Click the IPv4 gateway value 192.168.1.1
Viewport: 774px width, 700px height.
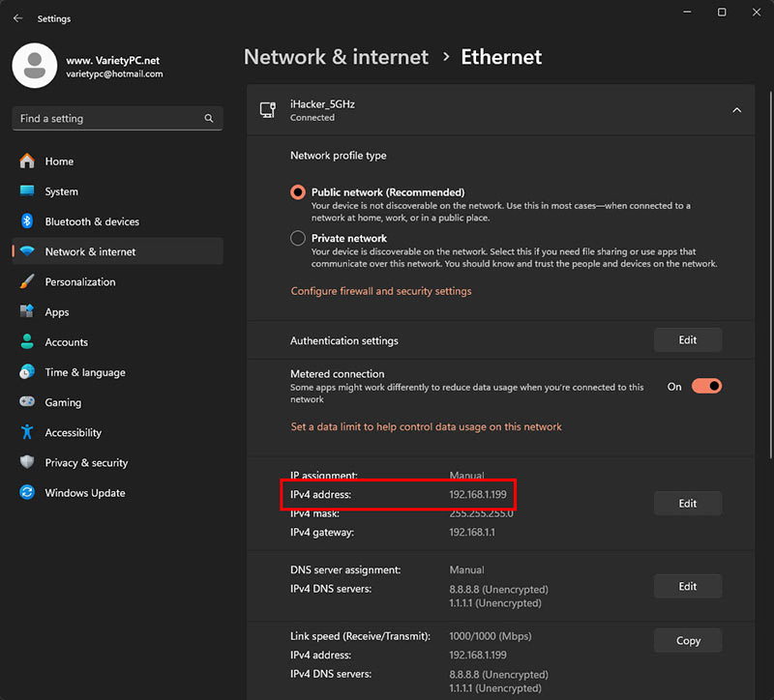coord(472,533)
